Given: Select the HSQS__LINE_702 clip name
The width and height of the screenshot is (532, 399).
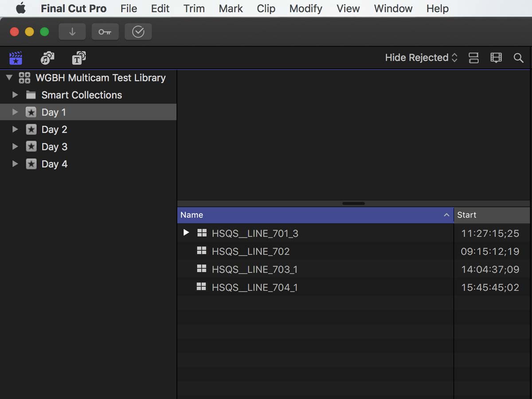Looking at the screenshot, I should coord(250,251).
